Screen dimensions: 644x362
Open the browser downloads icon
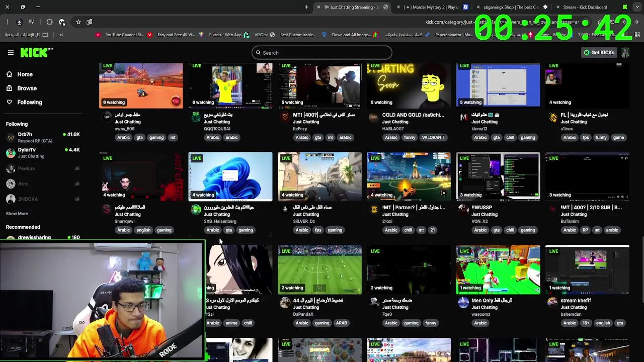click(x=19, y=22)
